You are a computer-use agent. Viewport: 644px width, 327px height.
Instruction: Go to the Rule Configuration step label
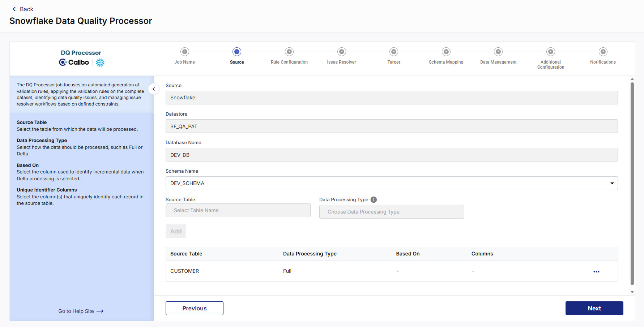pyautogui.click(x=289, y=62)
